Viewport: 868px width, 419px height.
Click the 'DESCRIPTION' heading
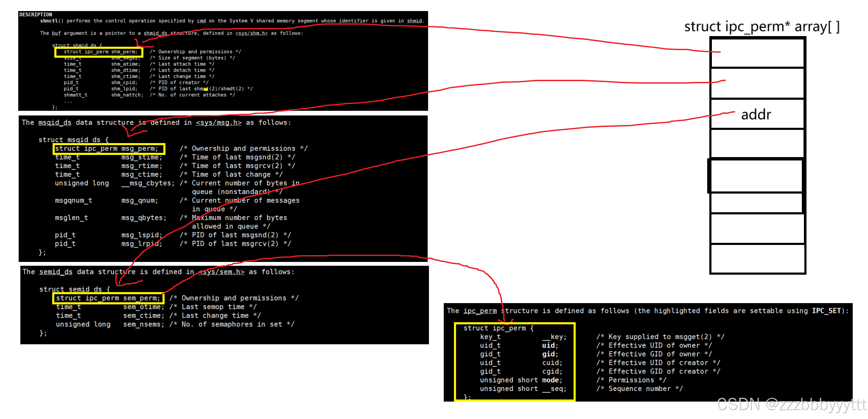[x=36, y=14]
